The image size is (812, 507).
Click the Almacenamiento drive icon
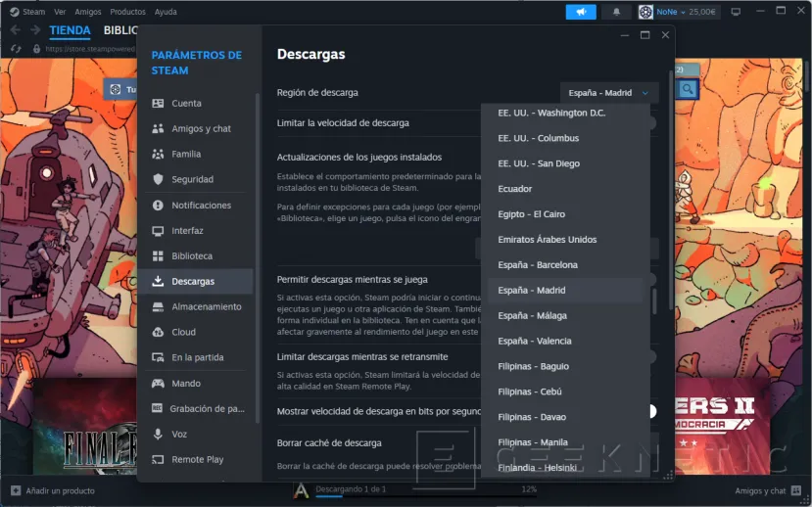click(x=158, y=306)
